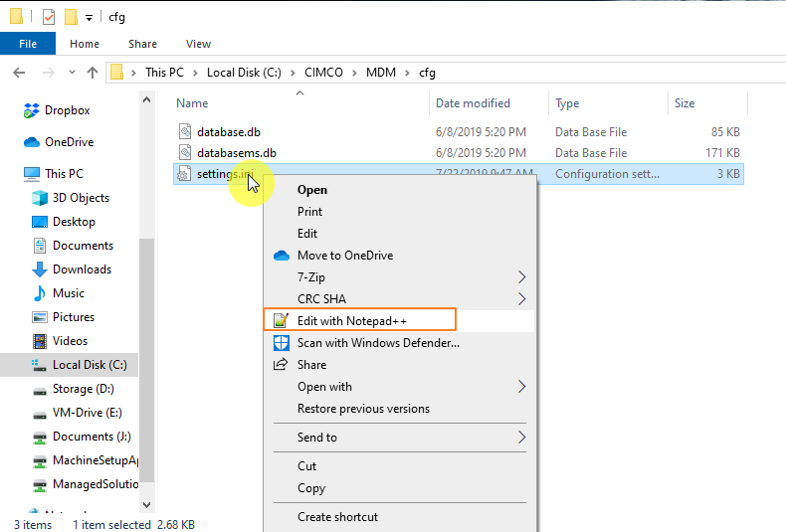Click the Videos filmstrip icon

[40, 341]
